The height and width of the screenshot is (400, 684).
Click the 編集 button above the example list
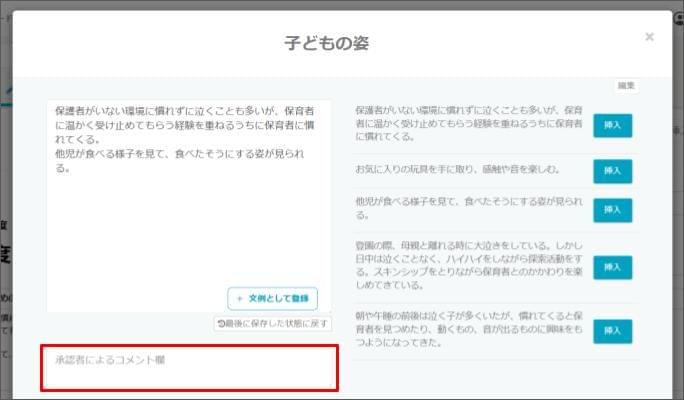[625, 86]
